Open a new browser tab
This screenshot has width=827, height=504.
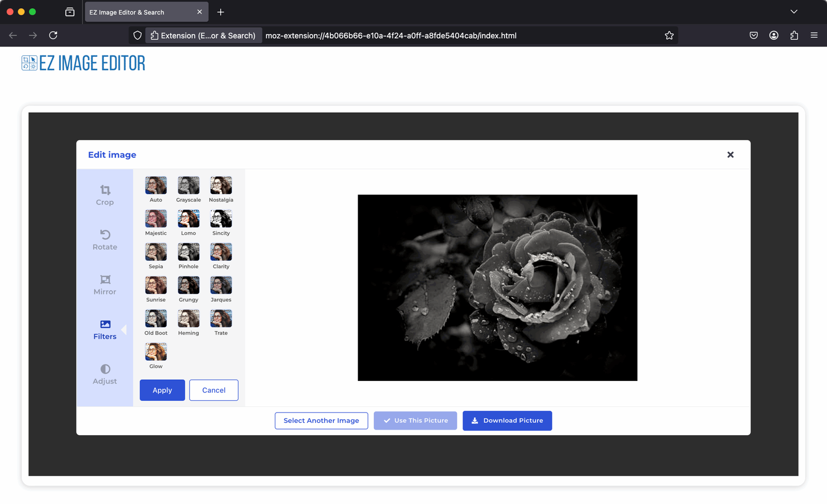221,12
